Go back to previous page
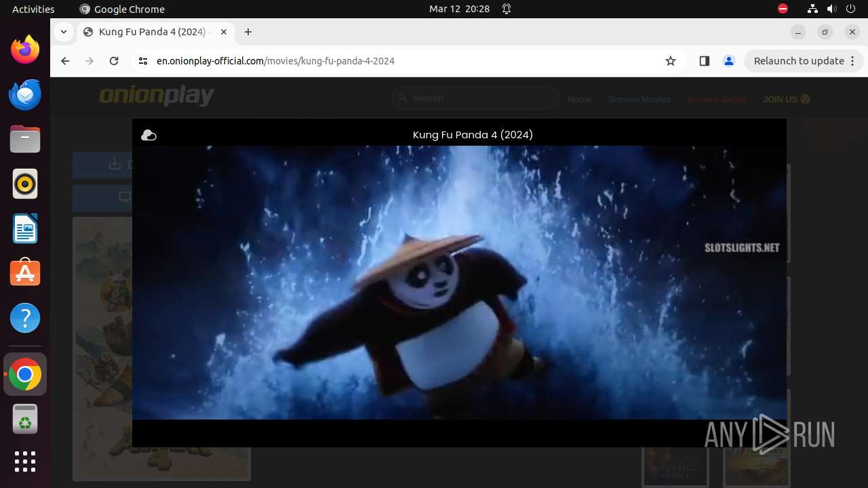Viewport: 868px width, 488px height. point(65,61)
